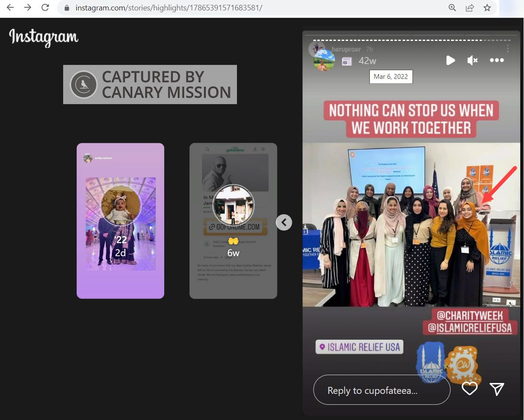Focus the Reply to cupofateea message field
Screen dimensions: 524x420
(x=382, y=390)
